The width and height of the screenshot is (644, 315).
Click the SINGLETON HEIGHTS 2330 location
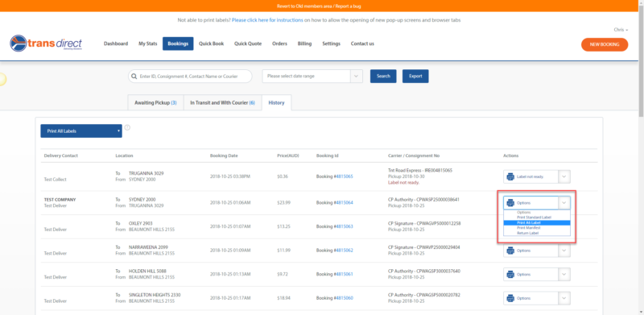155,295
